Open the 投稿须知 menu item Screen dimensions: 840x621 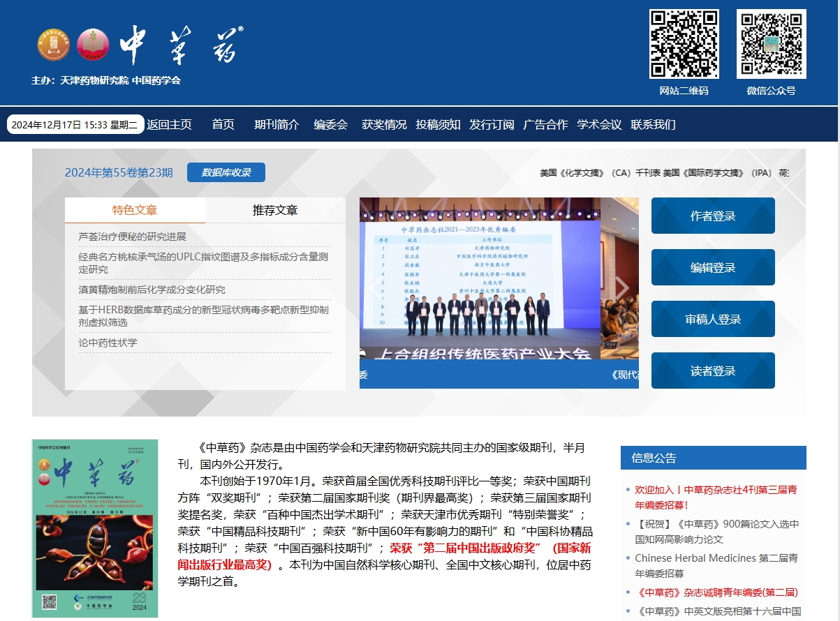[439, 124]
